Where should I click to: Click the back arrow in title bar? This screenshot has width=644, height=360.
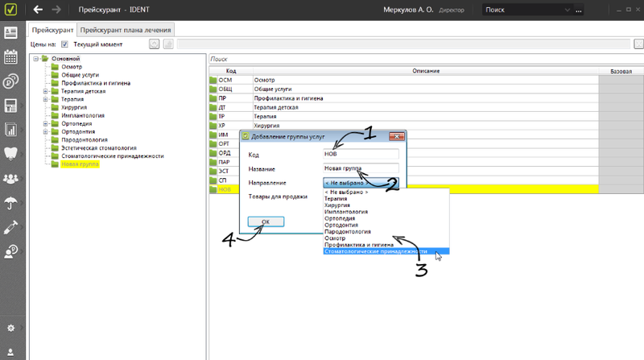38,10
